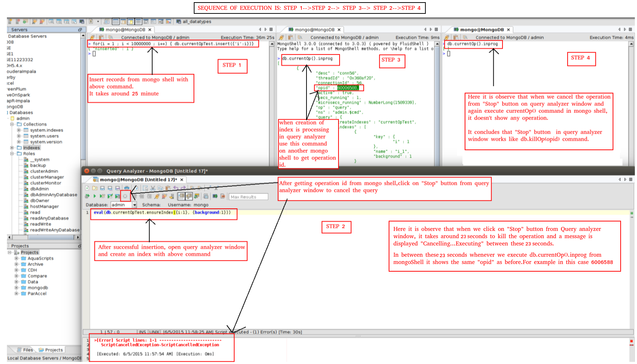Click Servers panel horizontal scrollbar
637x364 pixels.
point(44,237)
